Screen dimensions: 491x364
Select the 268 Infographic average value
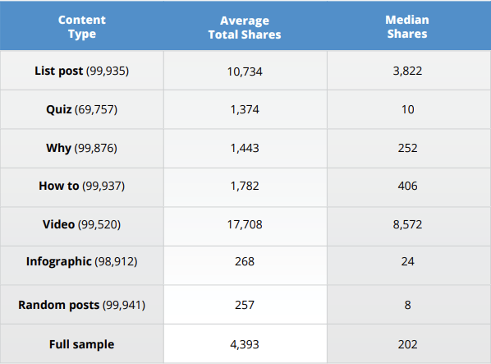coord(245,261)
